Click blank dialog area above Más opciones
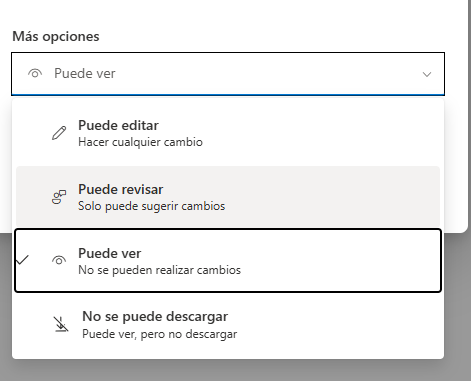471x381 pixels. pyautogui.click(x=233, y=13)
